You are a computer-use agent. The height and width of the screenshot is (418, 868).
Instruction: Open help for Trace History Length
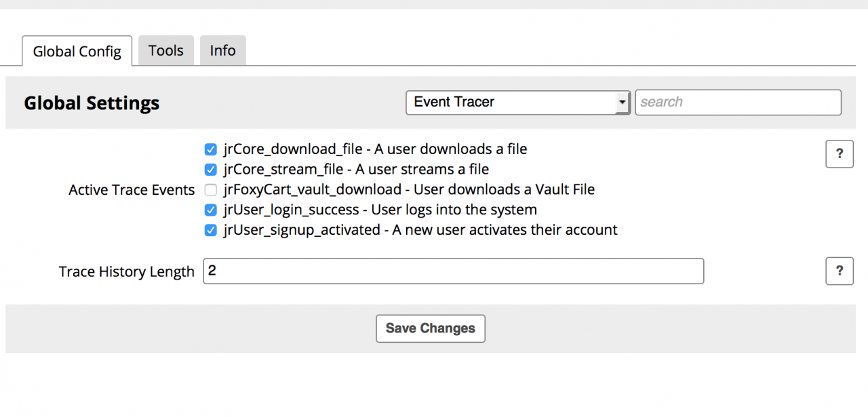[839, 271]
